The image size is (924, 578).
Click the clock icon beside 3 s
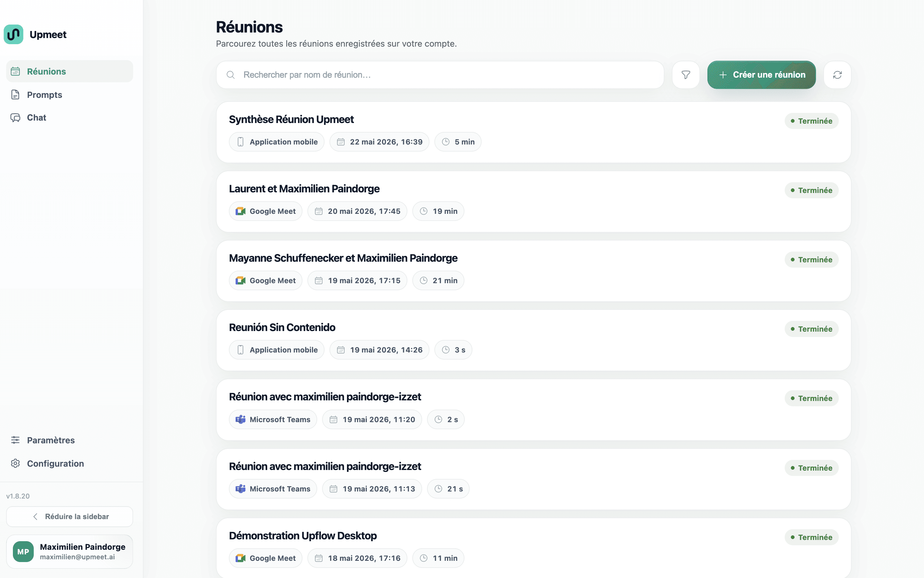coord(445,350)
